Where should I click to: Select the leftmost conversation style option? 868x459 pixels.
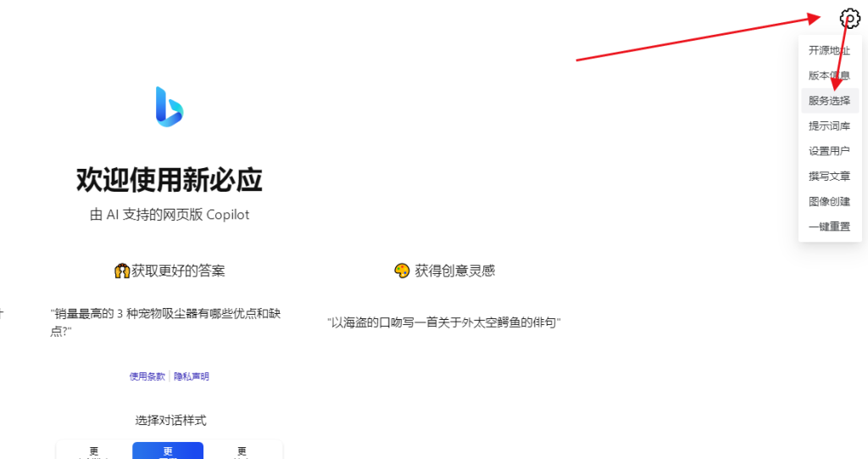click(x=94, y=451)
